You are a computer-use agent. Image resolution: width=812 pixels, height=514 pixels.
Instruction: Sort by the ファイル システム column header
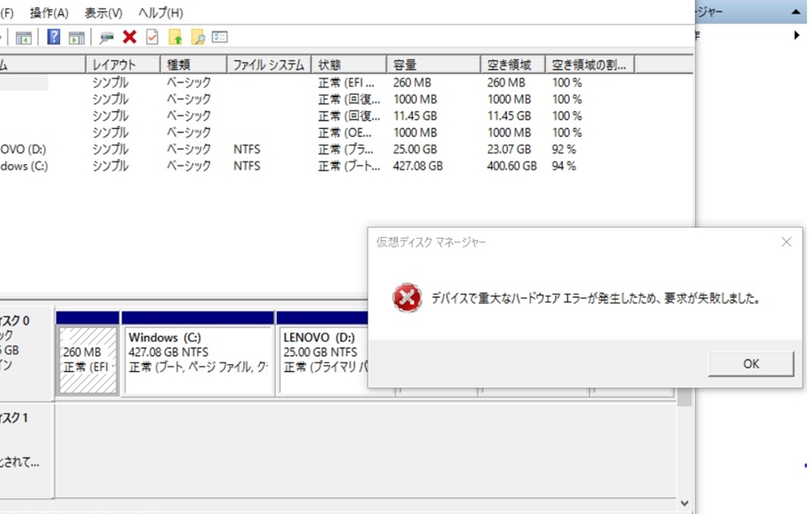(x=268, y=65)
